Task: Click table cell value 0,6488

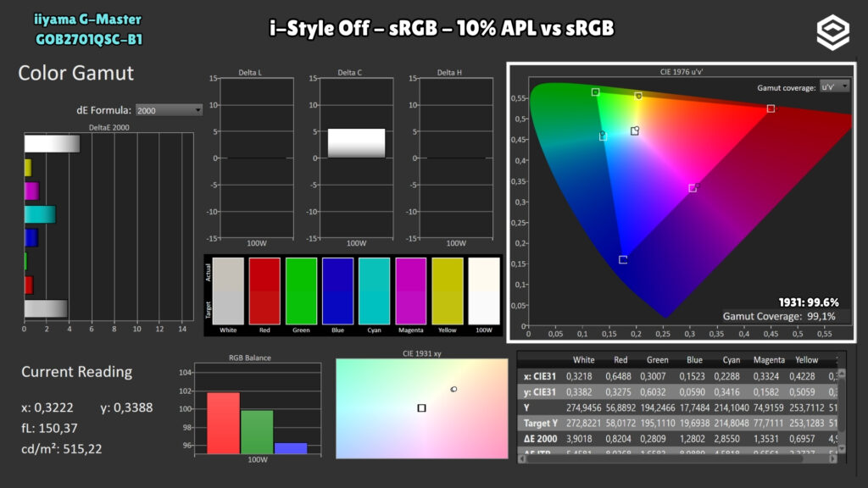Action: 618,376
